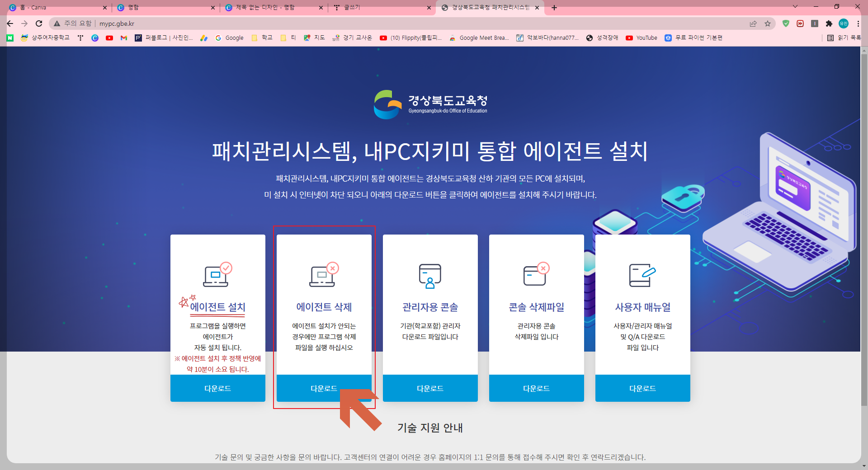Click the page vertical scrollbar

[864, 230]
